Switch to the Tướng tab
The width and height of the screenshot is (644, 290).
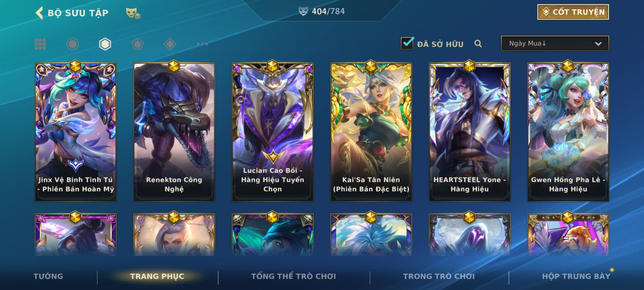coord(48,276)
